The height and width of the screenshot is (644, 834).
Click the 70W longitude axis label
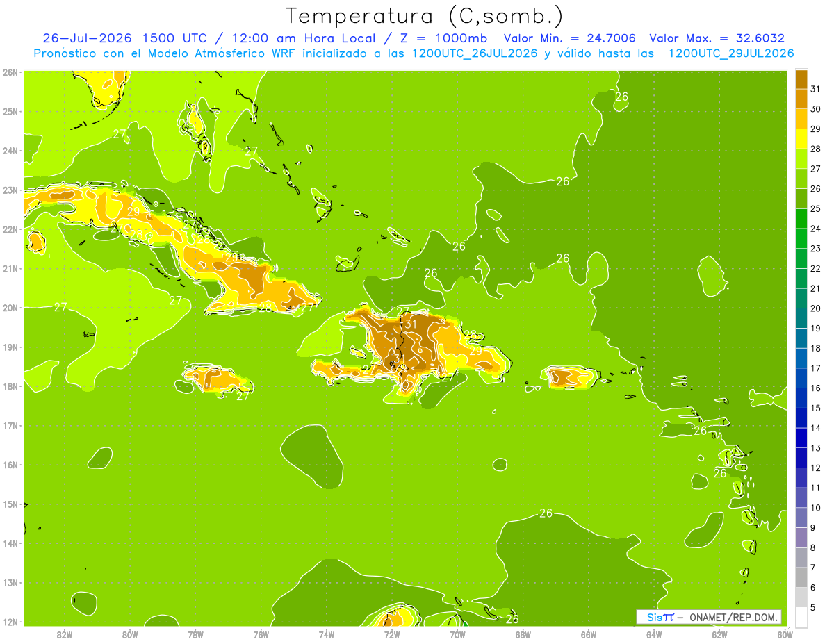coord(457,634)
